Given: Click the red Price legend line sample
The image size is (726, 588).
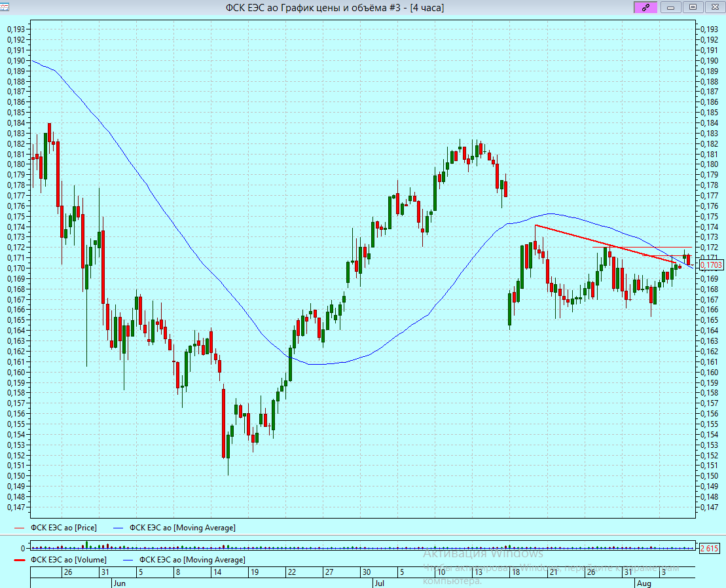Looking at the screenshot, I should (x=19, y=528).
